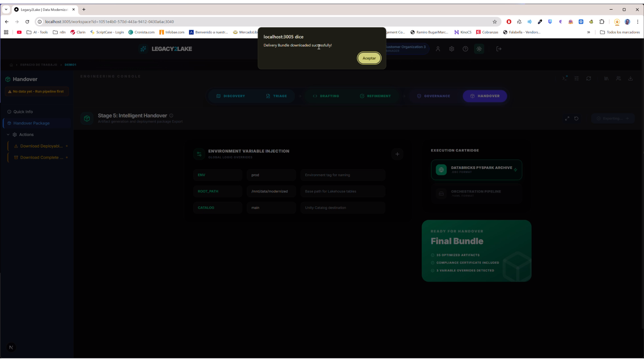The image size is (644, 362).
Task: Click Aceptar in the download alert
Action: 369,58
